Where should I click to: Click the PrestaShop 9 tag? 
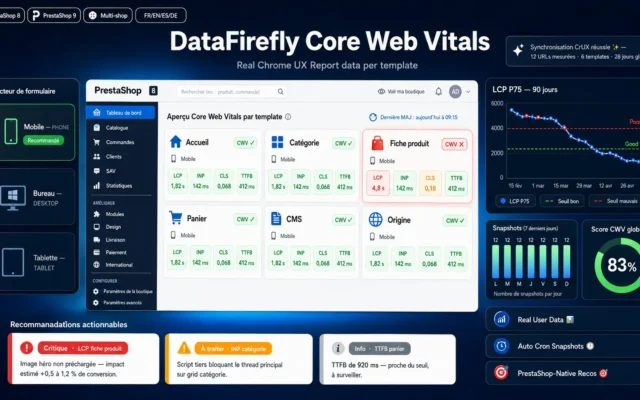click(x=54, y=16)
